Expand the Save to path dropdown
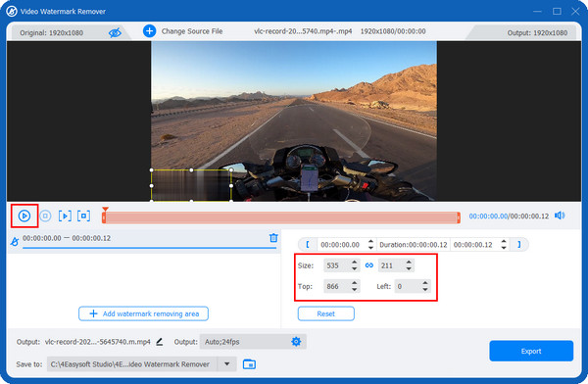Viewport: 588px width, 384px height. [227, 364]
